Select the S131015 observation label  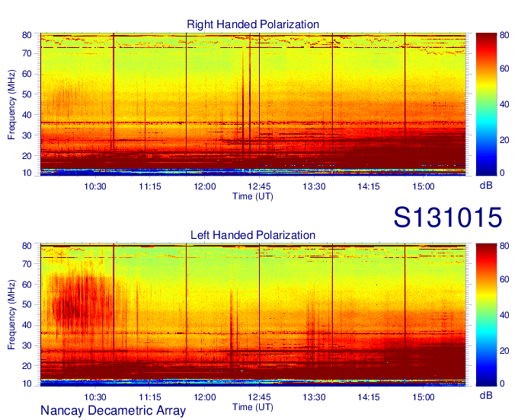448,217
